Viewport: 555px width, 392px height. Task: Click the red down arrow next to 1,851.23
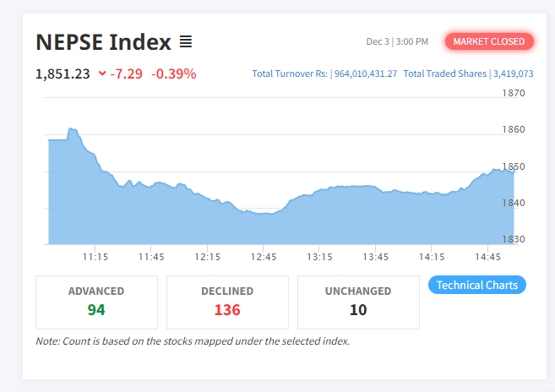pos(102,73)
